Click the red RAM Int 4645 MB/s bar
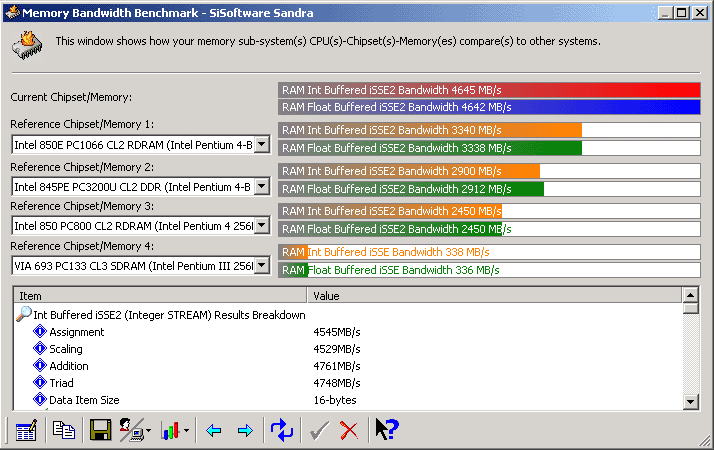Viewport: 714px width, 450px height. [x=489, y=90]
